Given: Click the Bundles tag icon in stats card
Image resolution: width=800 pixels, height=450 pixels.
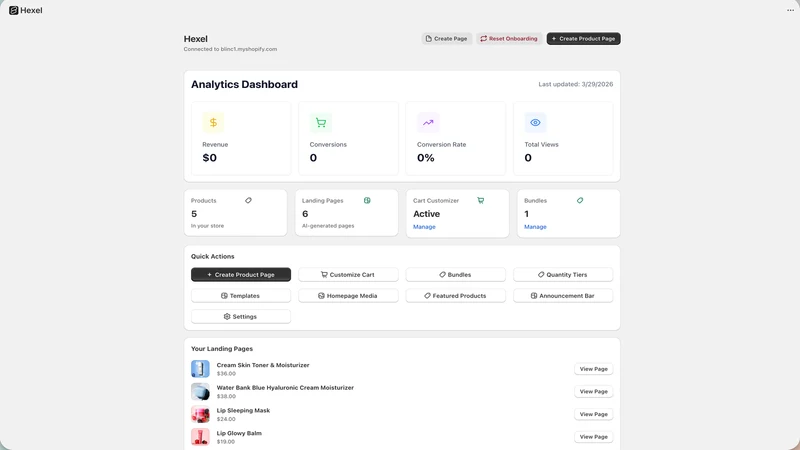Looking at the screenshot, I should pos(580,201).
